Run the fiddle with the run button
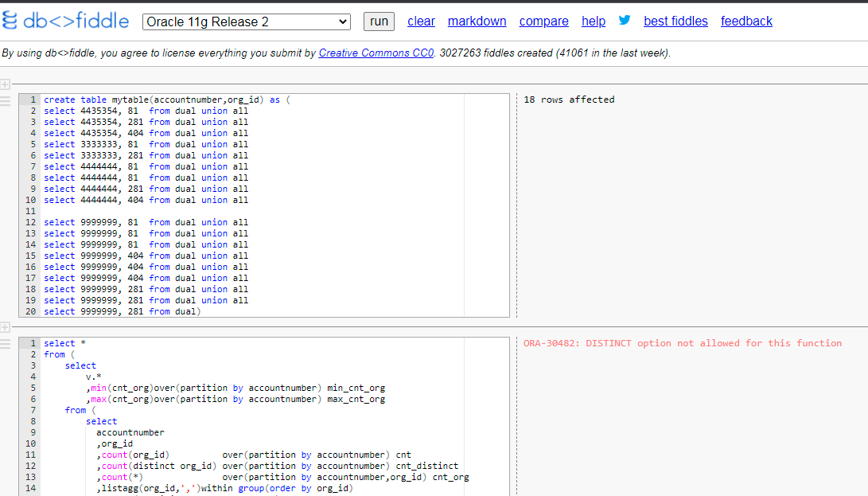868x496 pixels. 379,21
